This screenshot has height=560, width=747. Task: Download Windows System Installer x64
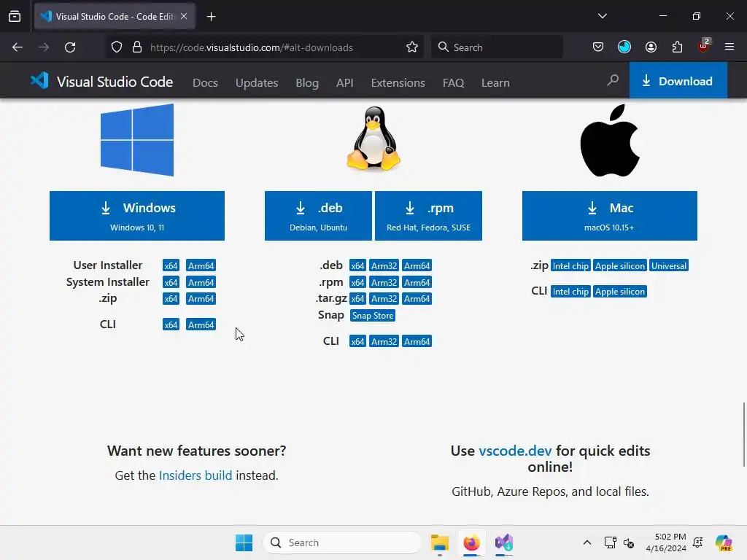click(171, 282)
